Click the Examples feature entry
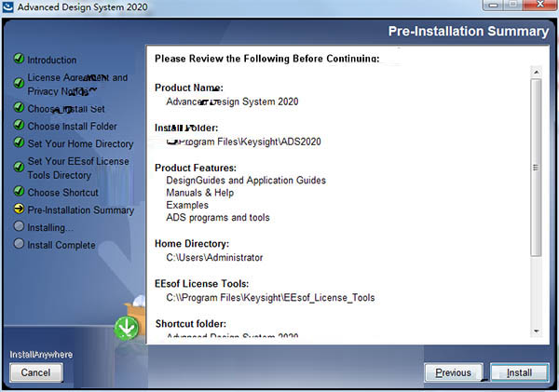559x392 pixels. click(187, 205)
